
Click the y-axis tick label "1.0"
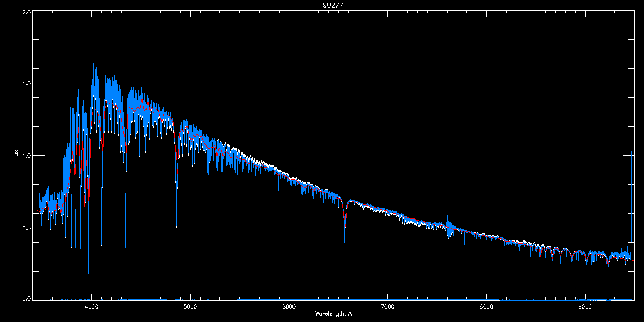[26, 156]
